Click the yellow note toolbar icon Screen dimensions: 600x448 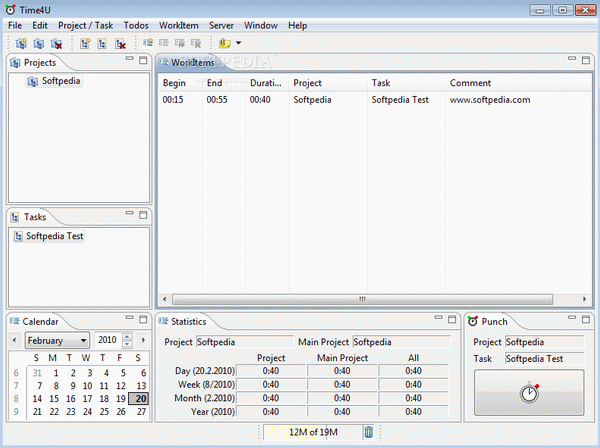point(224,43)
